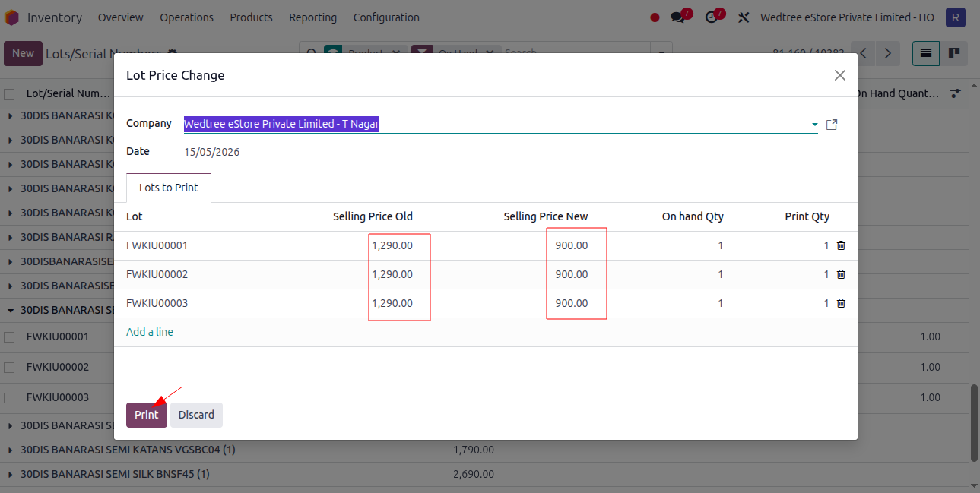
Task: Open the messages chat icon
Action: [677, 17]
